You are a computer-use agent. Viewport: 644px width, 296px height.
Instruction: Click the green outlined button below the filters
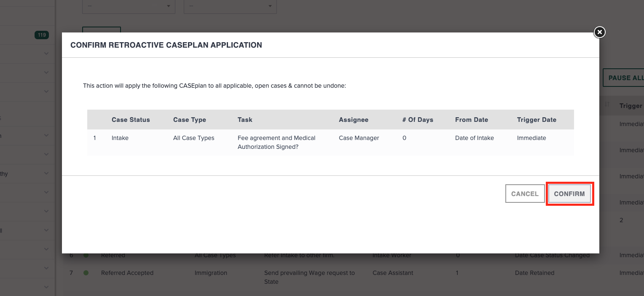(102, 31)
